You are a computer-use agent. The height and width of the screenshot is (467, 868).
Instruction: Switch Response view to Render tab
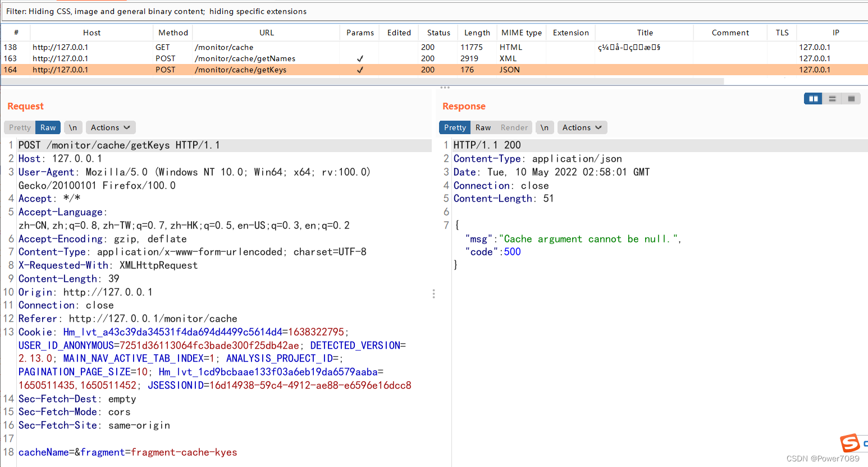click(514, 127)
